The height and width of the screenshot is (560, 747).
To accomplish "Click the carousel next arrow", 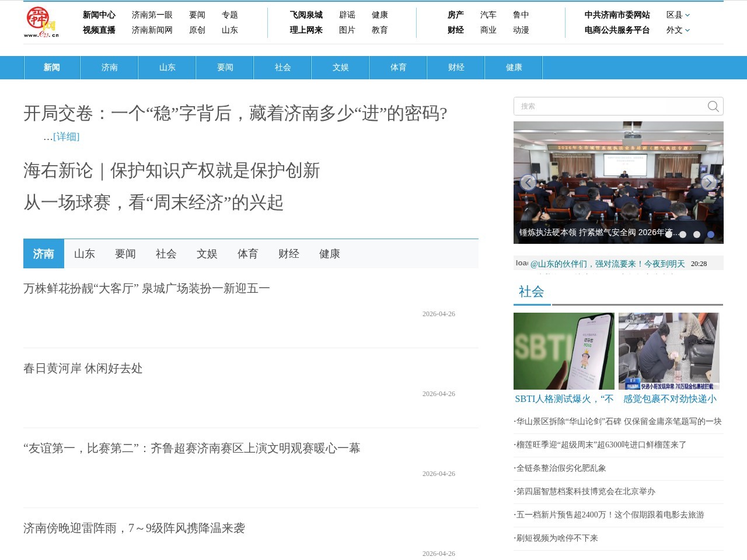I will tap(710, 182).
